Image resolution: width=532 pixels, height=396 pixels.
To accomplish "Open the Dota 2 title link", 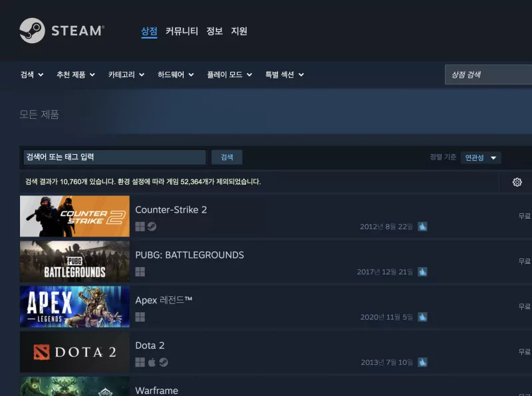I will 150,346.
